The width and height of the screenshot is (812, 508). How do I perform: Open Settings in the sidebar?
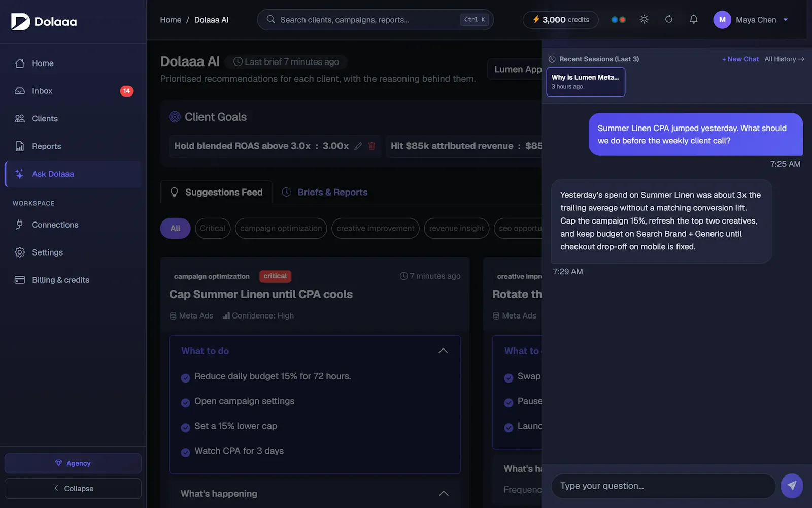coord(73,252)
